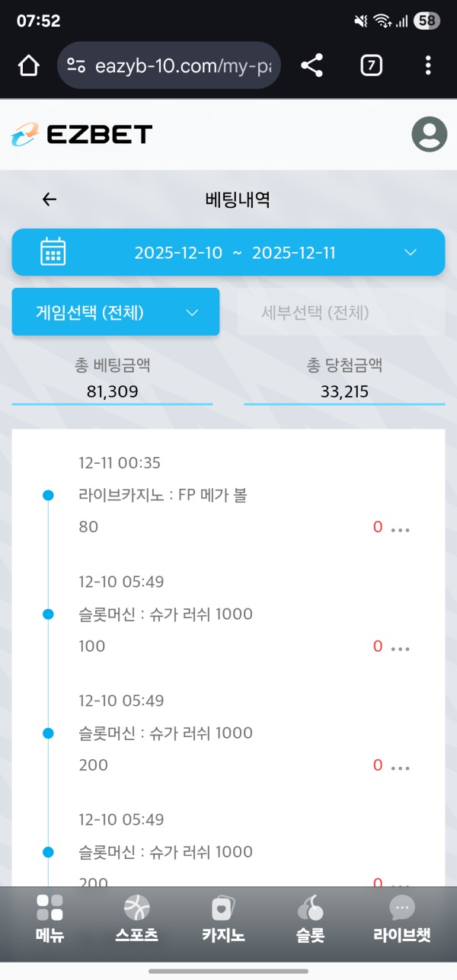This screenshot has width=457, height=980.
Task: Switch to the browser tab overview
Action: pyautogui.click(x=370, y=65)
